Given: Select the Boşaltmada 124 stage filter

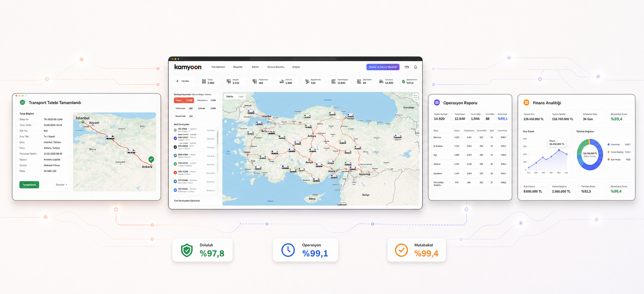Looking at the screenshot, I should point(184,116).
